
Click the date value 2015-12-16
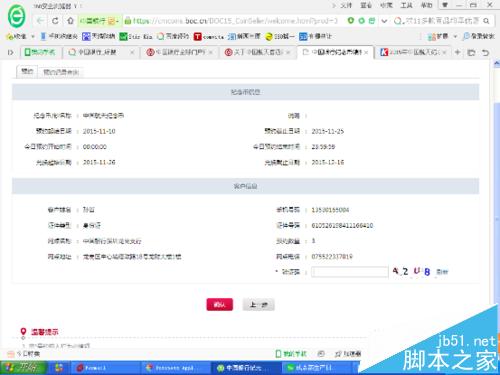pyautogui.click(x=327, y=162)
